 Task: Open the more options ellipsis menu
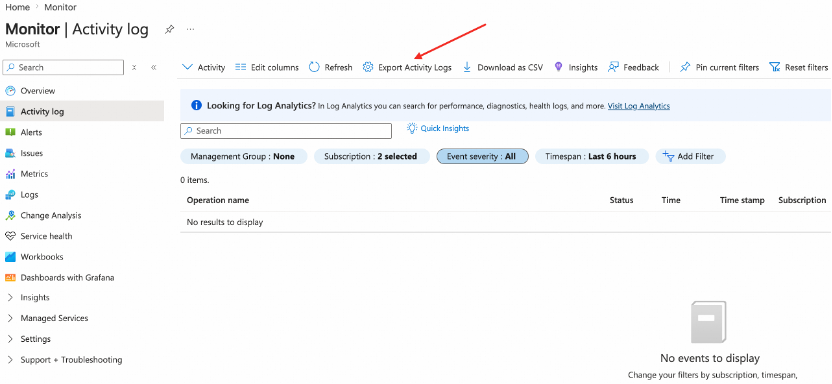click(x=190, y=29)
